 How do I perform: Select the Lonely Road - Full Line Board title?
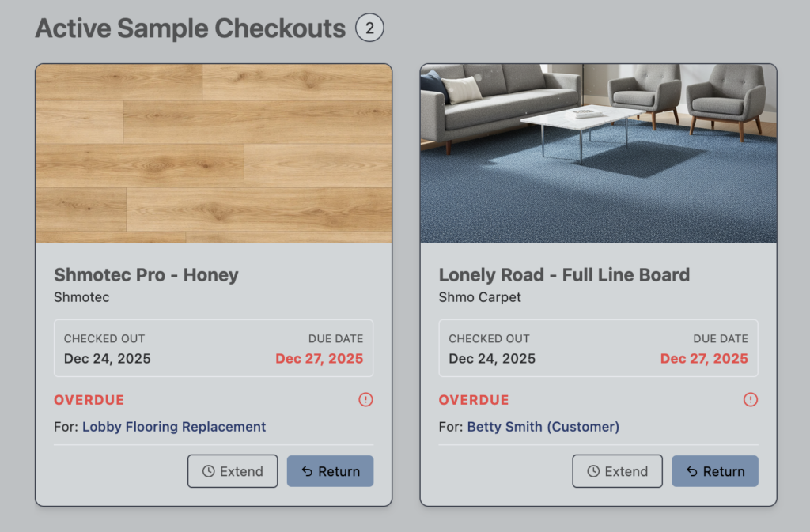(x=564, y=275)
